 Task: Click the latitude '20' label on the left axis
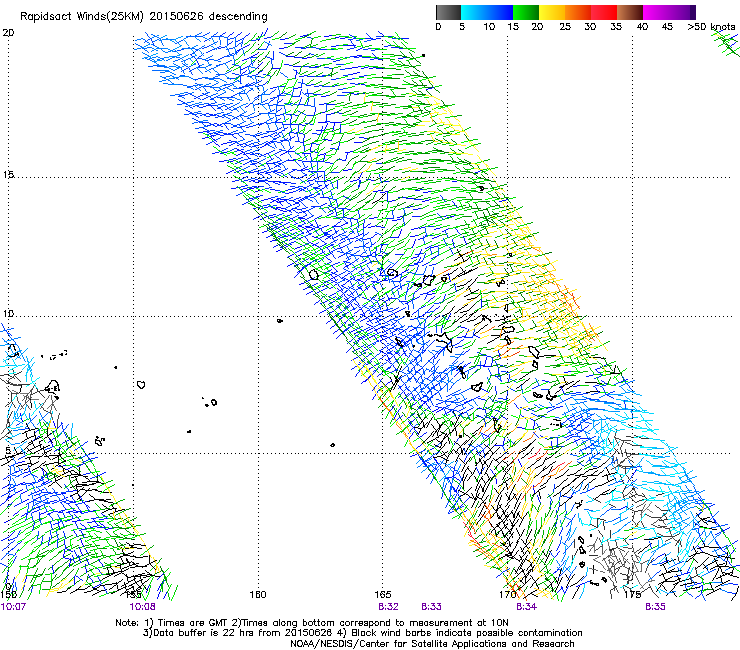[8, 33]
